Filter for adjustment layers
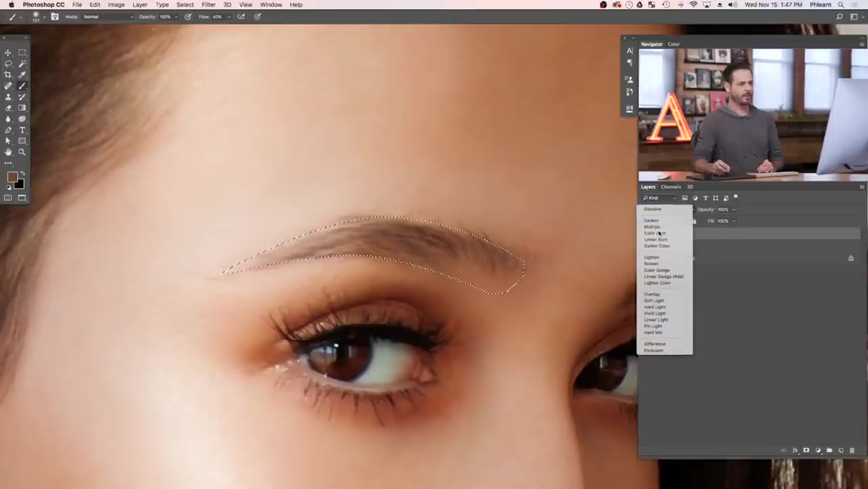 point(695,198)
